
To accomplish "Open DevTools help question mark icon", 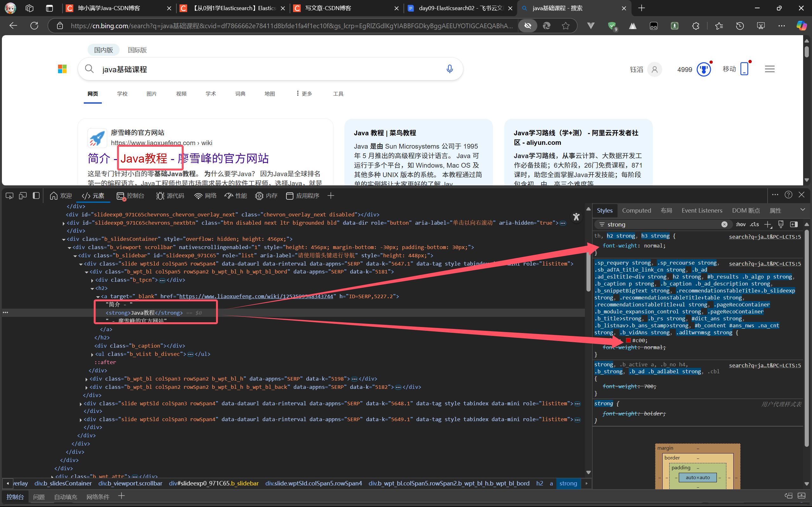I will pos(788,195).
